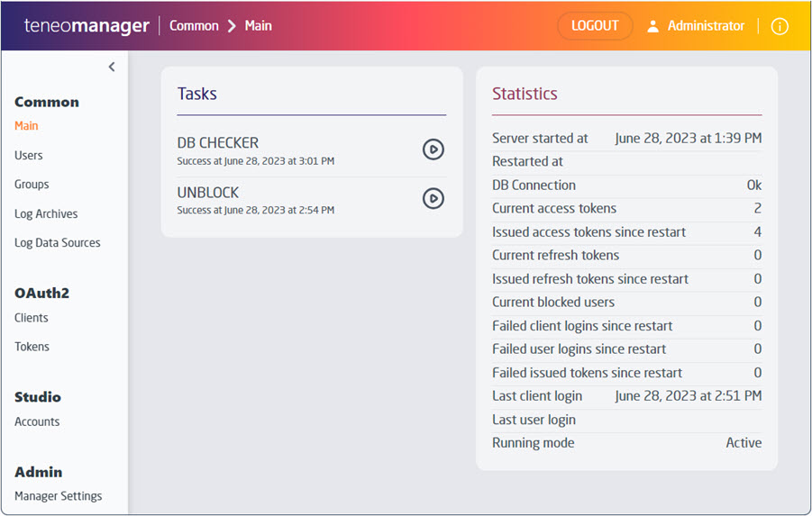Open the Users page
The height and width of the screenshot is (516, 812).
[x=29, y=155]
